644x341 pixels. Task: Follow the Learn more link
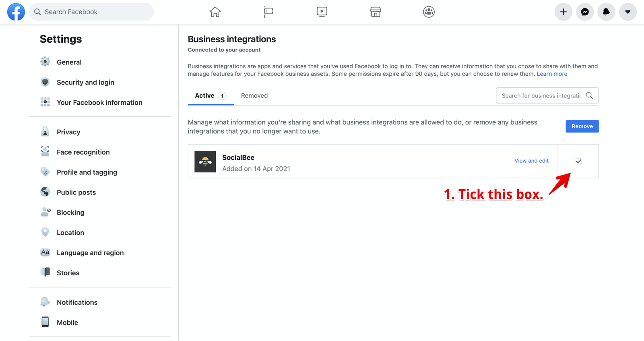point(552,74)
